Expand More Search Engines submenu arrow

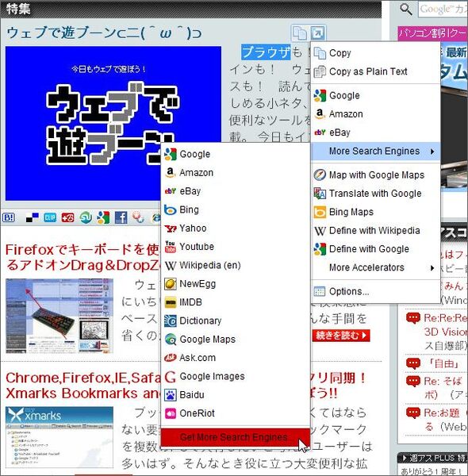432,152
